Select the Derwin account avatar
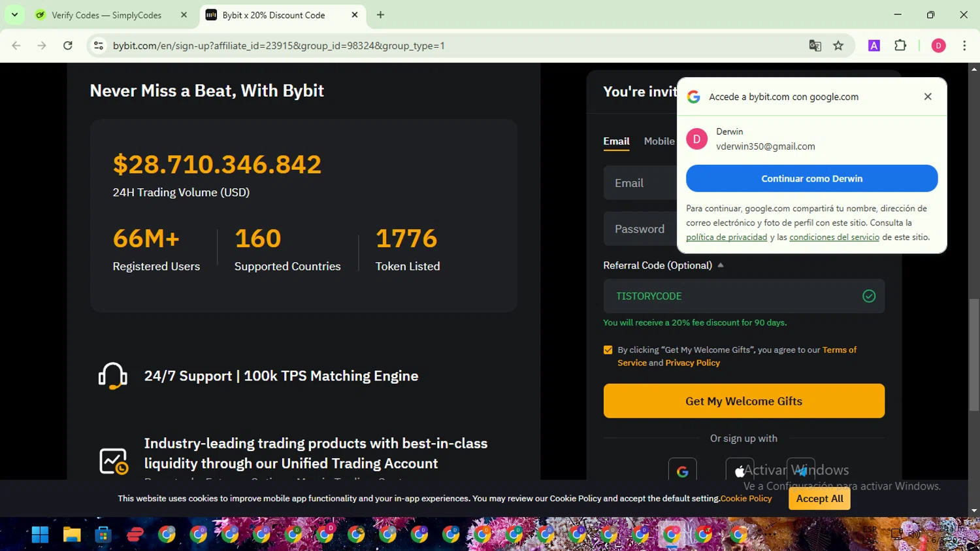Screen dimensions: 980x551 [x=696, y=139]
